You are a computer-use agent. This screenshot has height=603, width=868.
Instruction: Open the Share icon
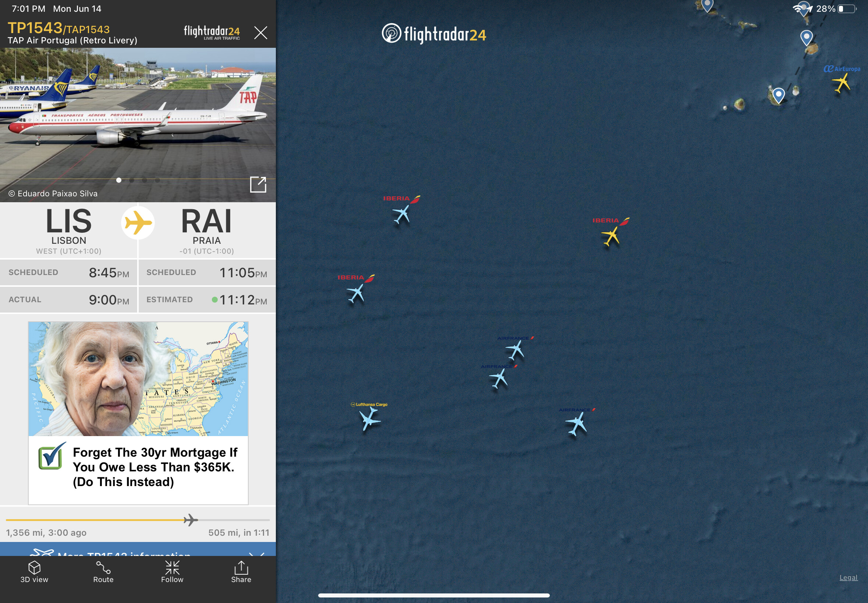pos(241,572)
